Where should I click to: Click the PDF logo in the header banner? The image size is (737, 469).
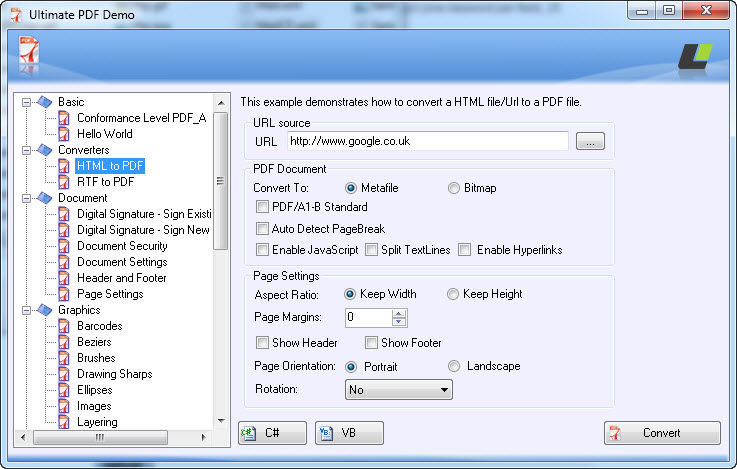[x=29, y=50]
